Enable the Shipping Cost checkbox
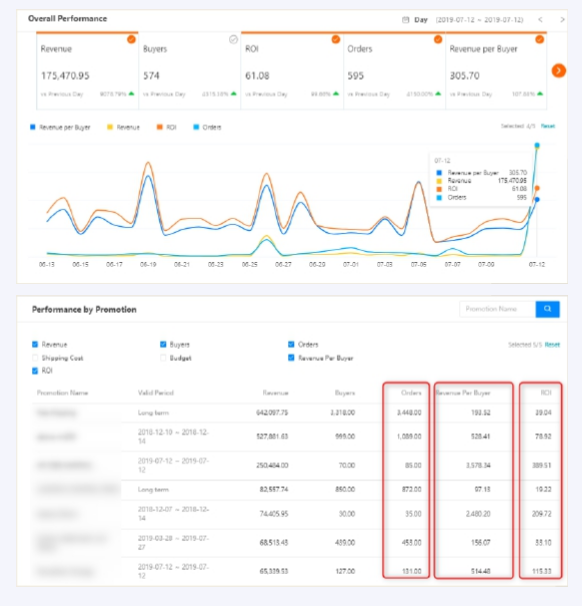 pyautogui.click(x=35, y=357)
